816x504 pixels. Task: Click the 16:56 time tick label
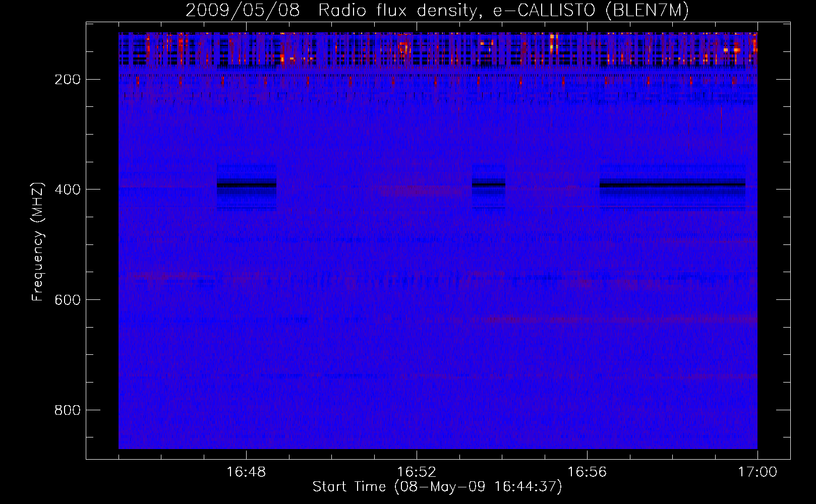point(587,472)
